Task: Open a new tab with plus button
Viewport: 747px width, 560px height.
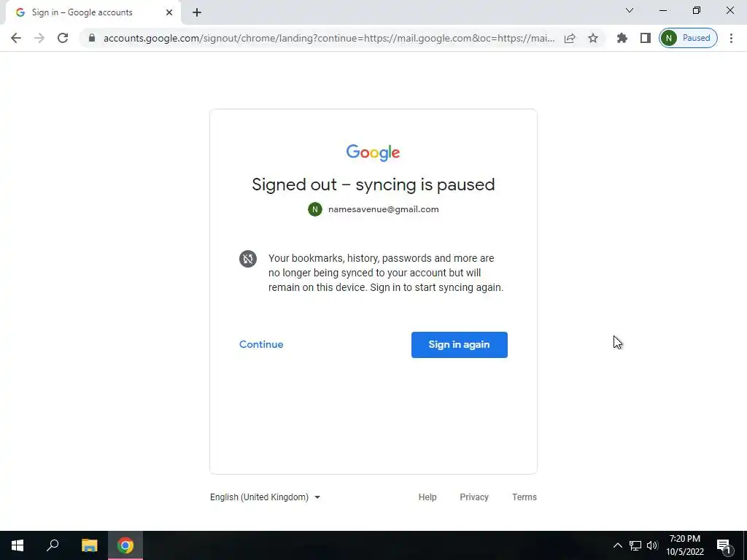Action: pos(197,12)
